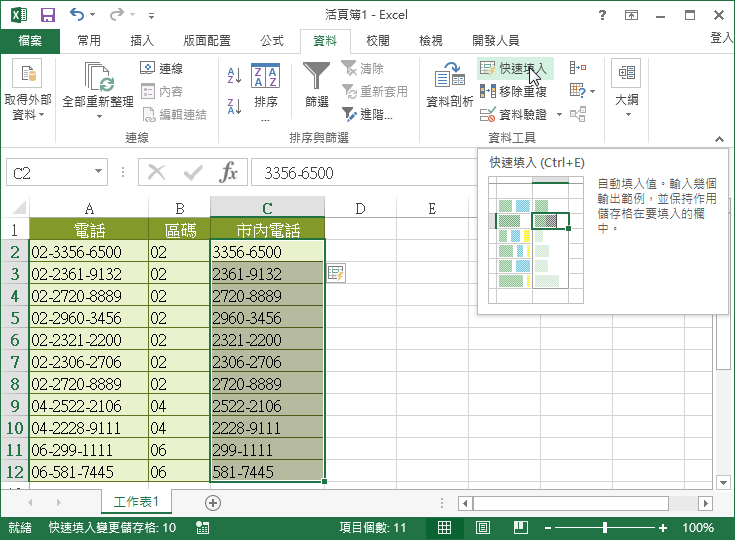
Task: Switch to Developer (開發人員) tab
Action: (x=495, y=41)
